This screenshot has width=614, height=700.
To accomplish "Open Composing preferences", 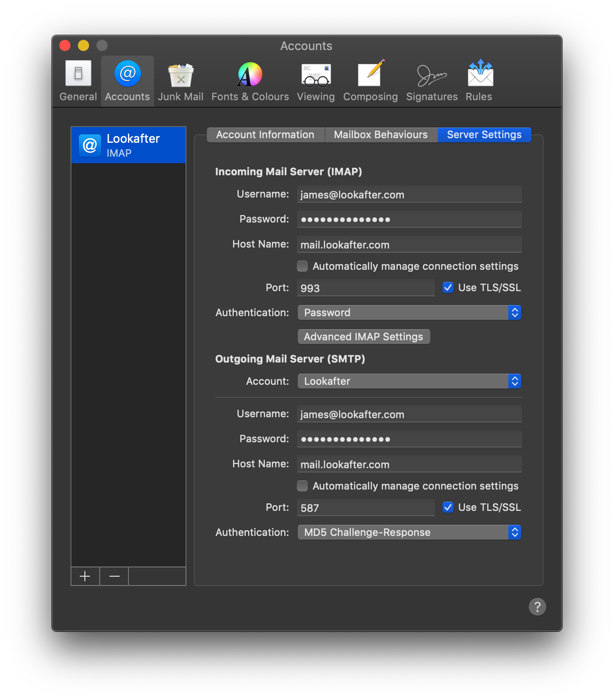I will click(370, 81).
